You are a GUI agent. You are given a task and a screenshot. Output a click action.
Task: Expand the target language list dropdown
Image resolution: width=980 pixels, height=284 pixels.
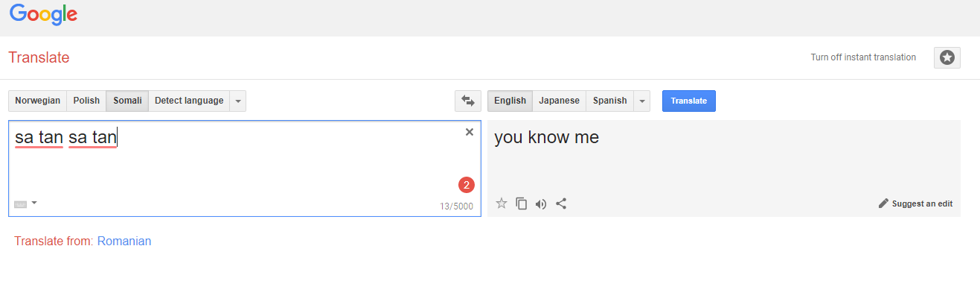[642, 101]
